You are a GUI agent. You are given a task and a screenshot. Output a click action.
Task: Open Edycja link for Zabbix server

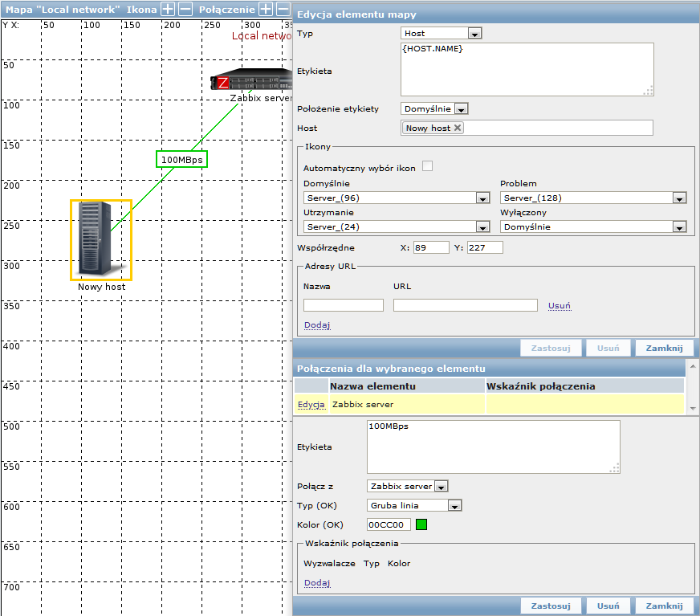click(x=311, y=404)
